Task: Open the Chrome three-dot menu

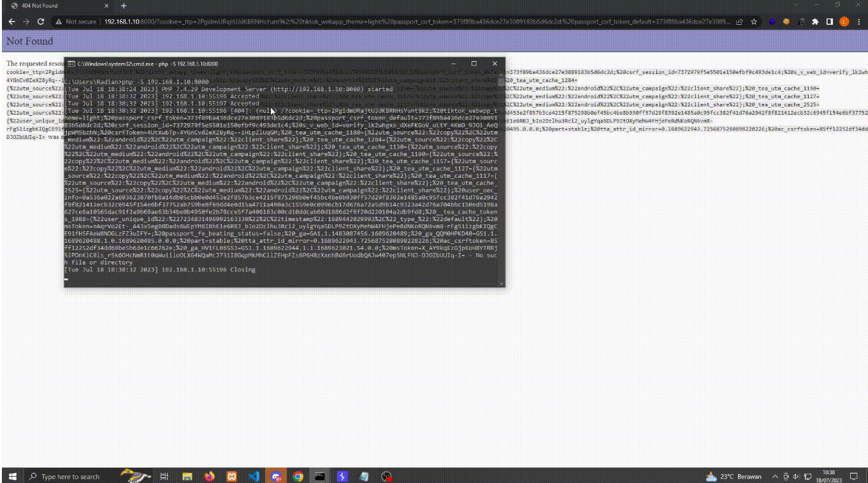Action: 859,21
